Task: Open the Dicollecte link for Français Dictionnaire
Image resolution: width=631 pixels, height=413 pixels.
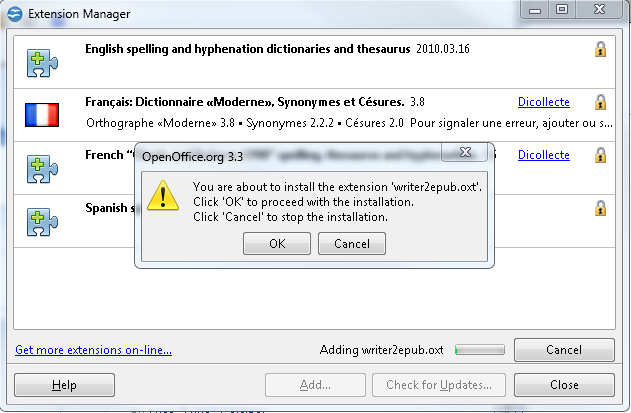Action: (544, 102)
